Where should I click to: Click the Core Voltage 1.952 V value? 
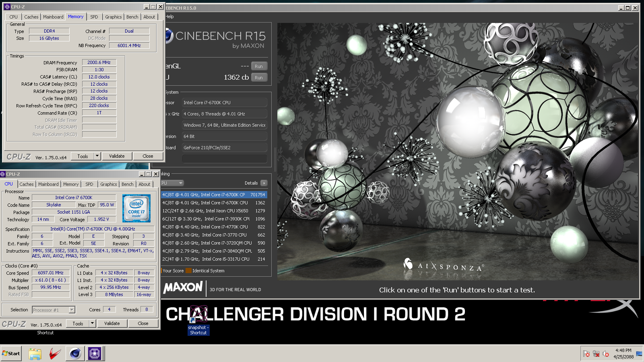[x=101, y=220]
